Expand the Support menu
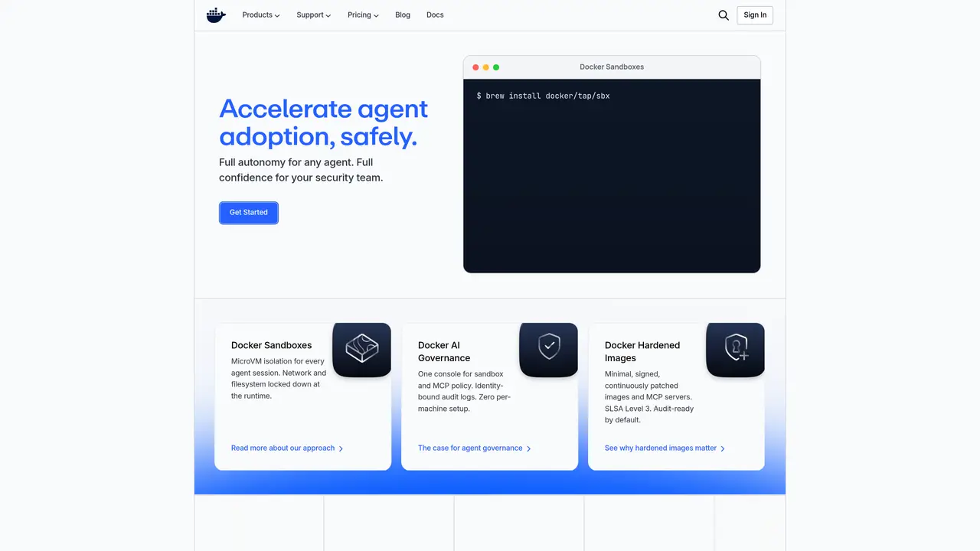Viewport: 980px width, 551px height. point(314,15)
